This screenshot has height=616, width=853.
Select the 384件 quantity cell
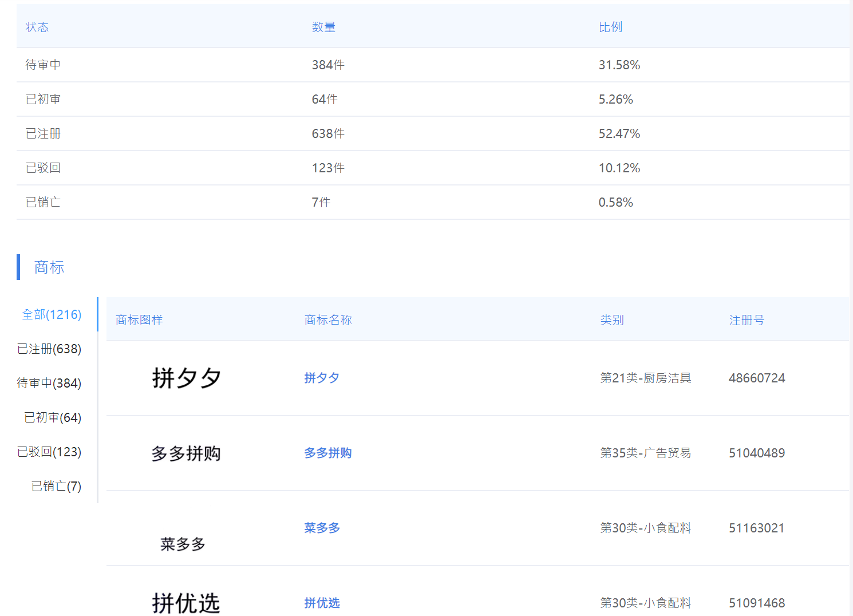click(x=328, y=65)
